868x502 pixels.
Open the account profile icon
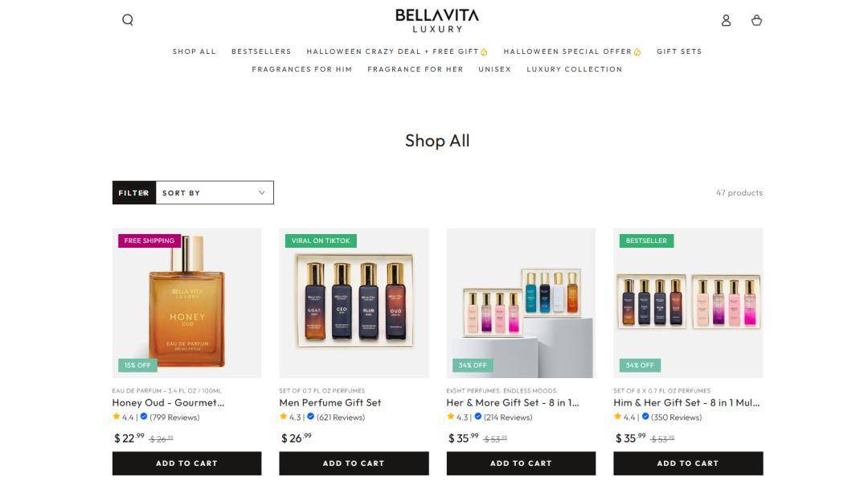point(726,20)
